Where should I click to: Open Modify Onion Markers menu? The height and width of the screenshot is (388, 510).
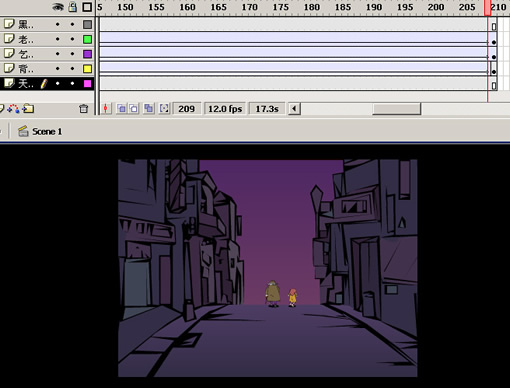pos(164,109)
